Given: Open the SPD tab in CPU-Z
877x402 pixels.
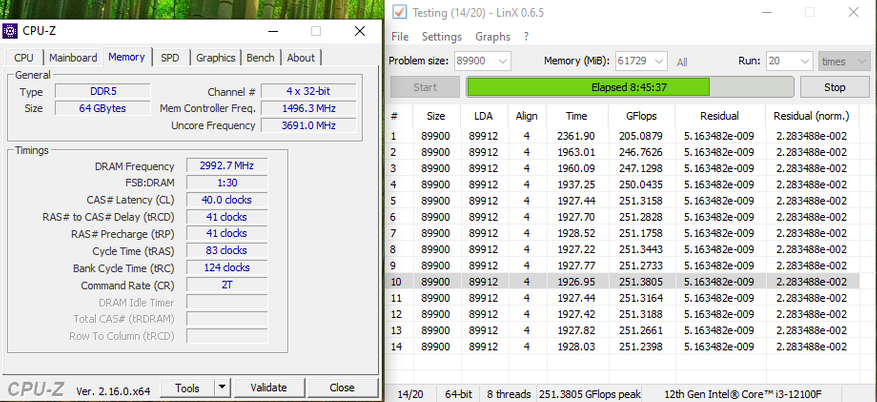Looking at the screenshot, I should [x=170, y=58].
